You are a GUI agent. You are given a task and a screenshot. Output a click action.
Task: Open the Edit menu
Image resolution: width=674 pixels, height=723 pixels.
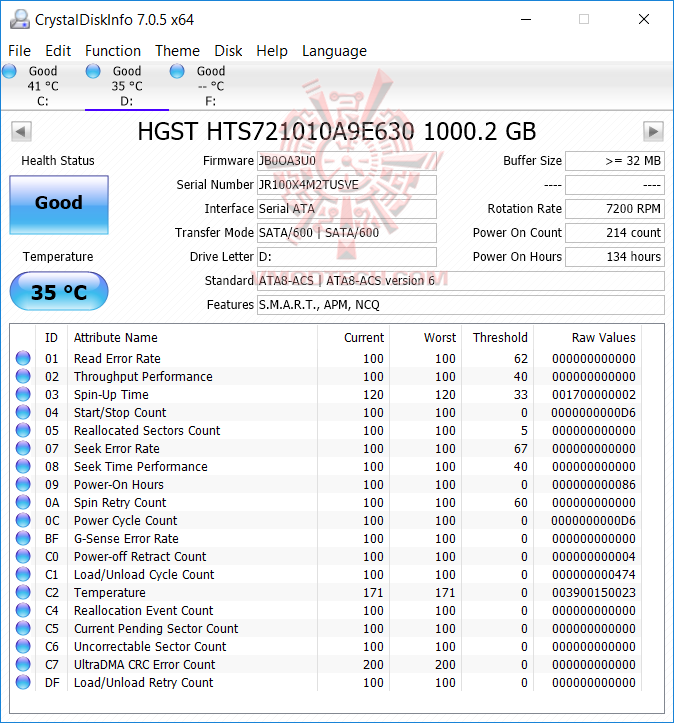[58, 51]
